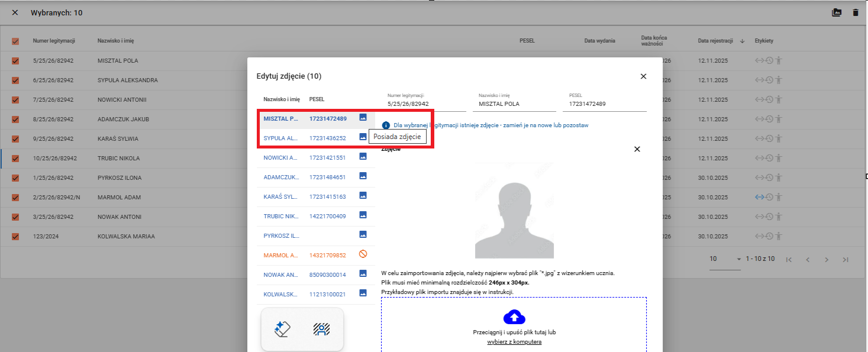Click the 'wybierz z komputera' link

[514, 342]
